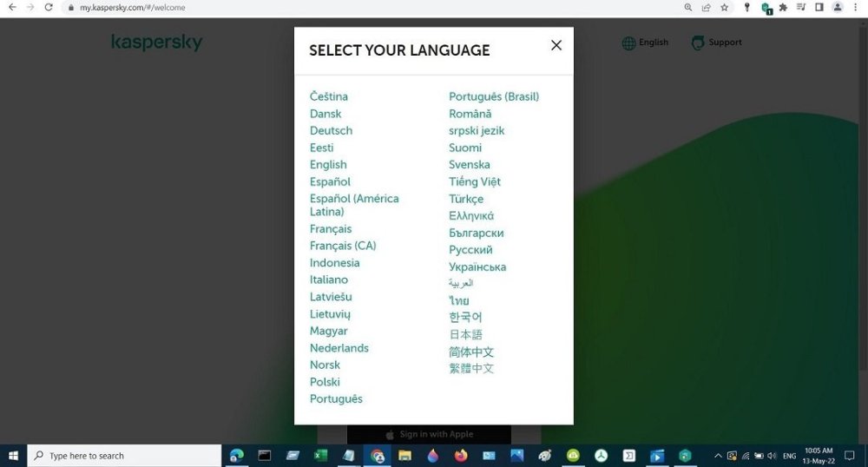Open the Chrome profile avatar
Screen dimensions: 868x467
tap(838, 7)
